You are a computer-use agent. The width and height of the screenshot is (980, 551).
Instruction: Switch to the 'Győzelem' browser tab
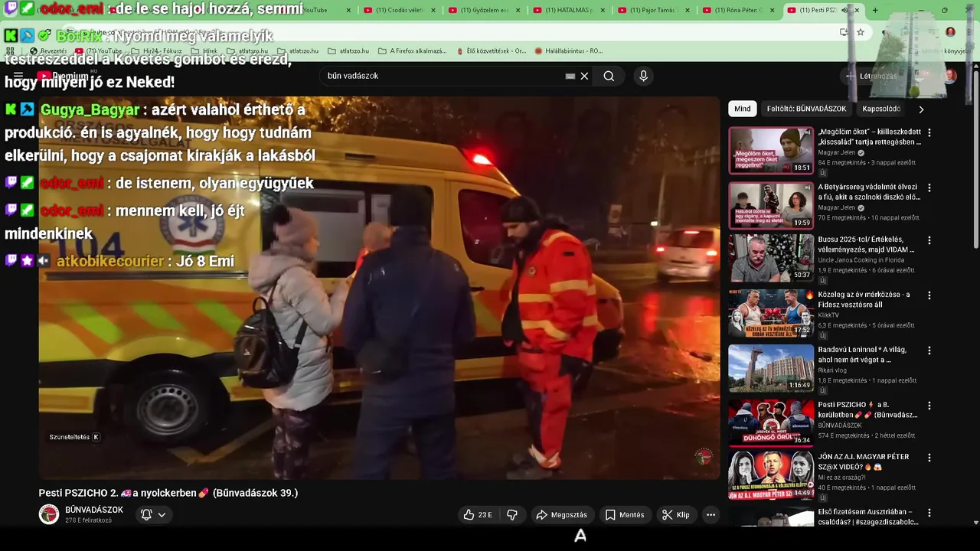(482, 10)
